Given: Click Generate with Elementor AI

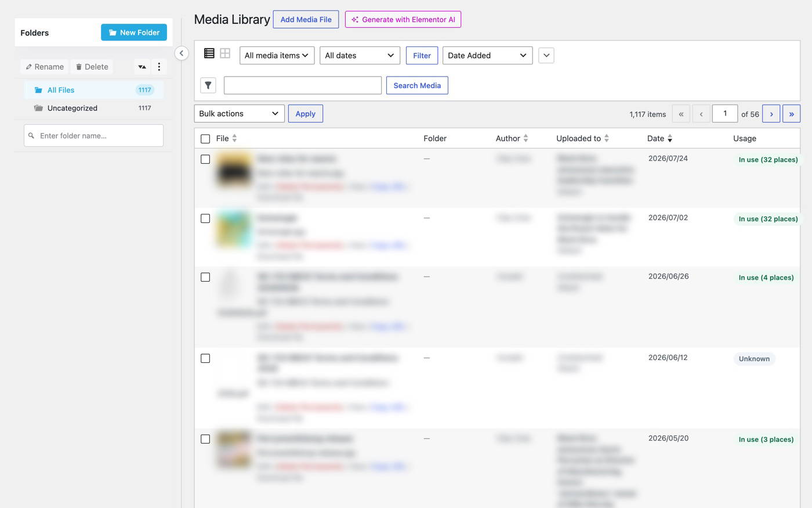Looking at the screenshot, I should coord(403,19).
